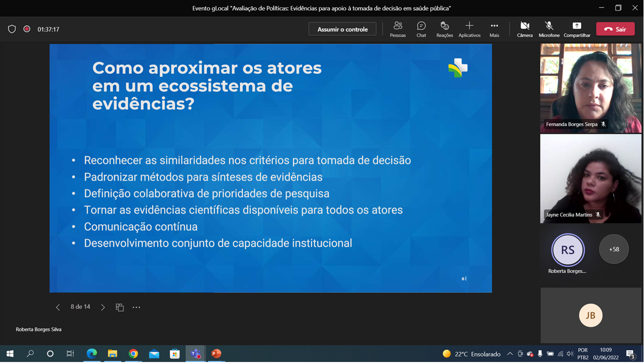Click the shield security icon
This screenshot has width=644, height=363.
(x=12, y=29)
